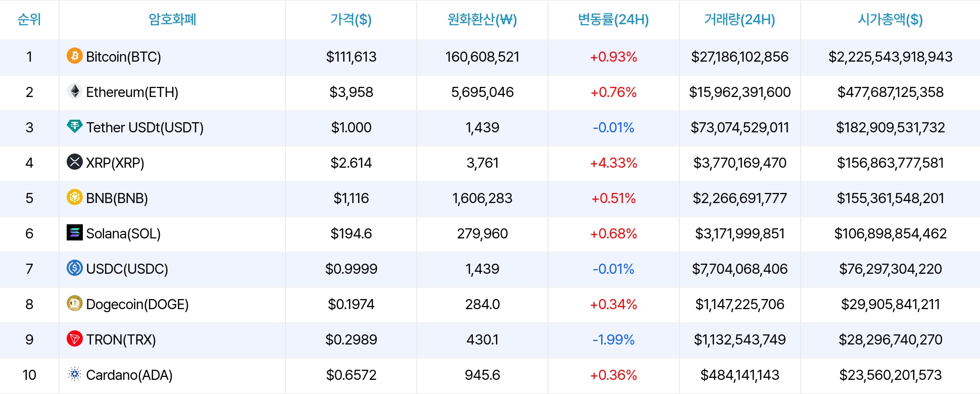The width and height of the screenshot is (980, 394).
Task: Click the Bitcoin orange logo icon
Action: tap(75, 56)
